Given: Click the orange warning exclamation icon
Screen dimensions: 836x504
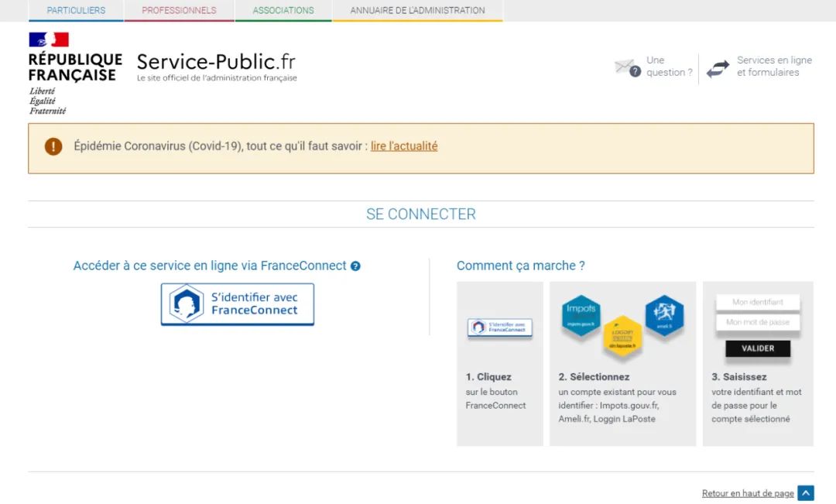Looking at the screenshot, I should 53,146.
